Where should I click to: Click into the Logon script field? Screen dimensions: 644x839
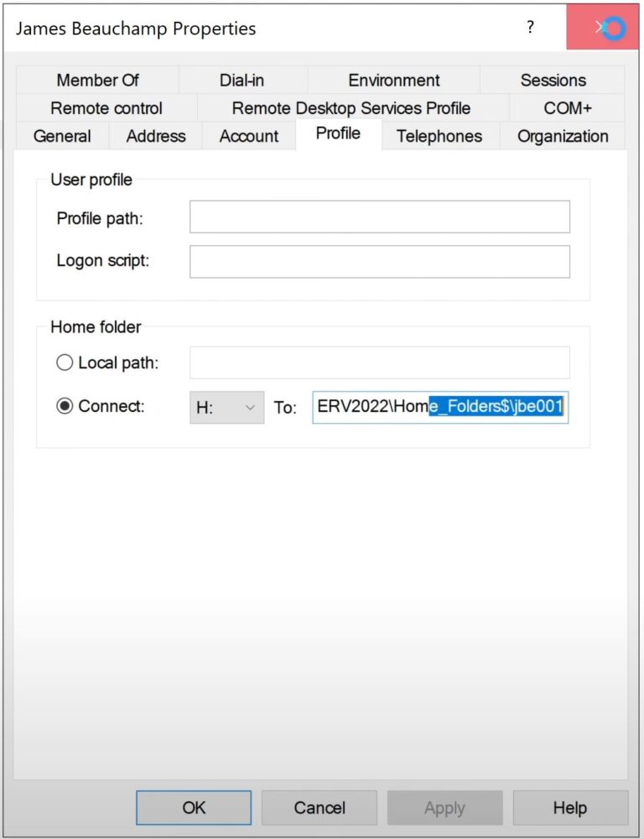[x=380, y=262]
